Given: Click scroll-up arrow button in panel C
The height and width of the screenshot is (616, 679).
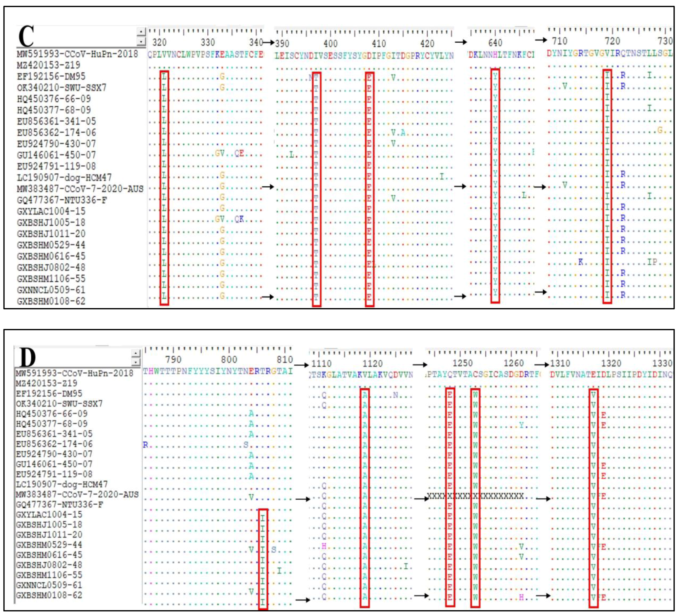Looking at the screenshot, I should (141, 32).
